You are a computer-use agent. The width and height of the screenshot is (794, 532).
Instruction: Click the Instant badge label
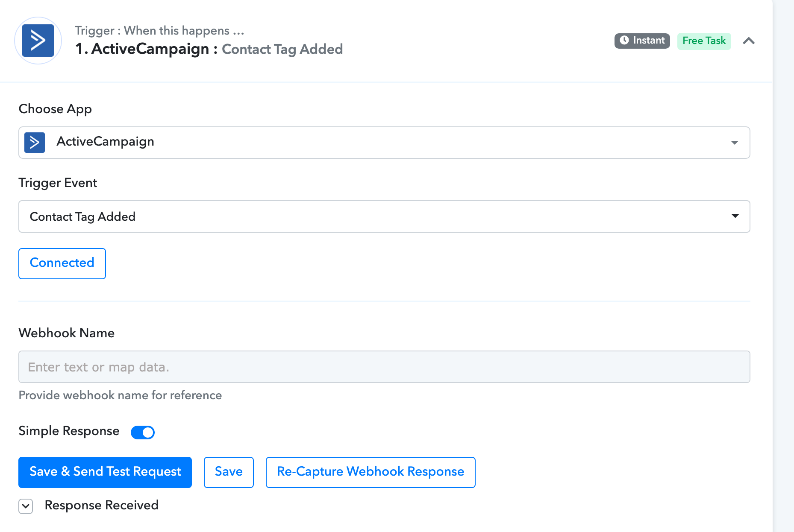pos(642,41)
